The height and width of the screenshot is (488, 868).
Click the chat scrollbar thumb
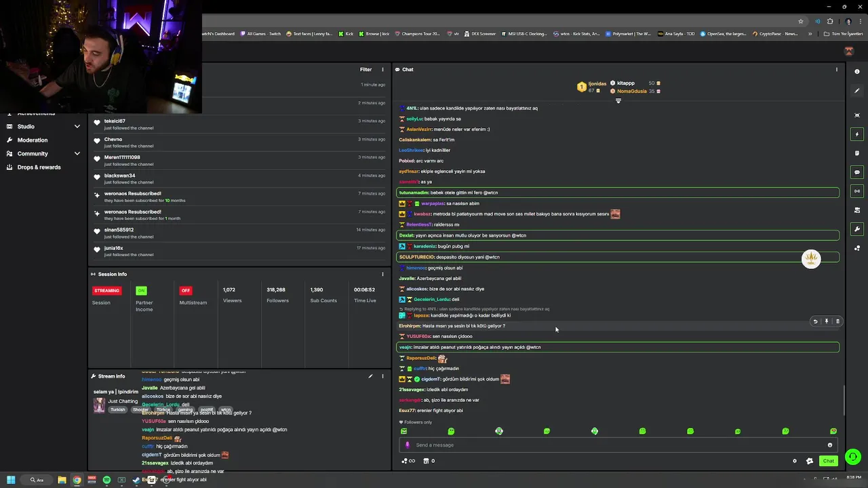(x=844, y=401)
